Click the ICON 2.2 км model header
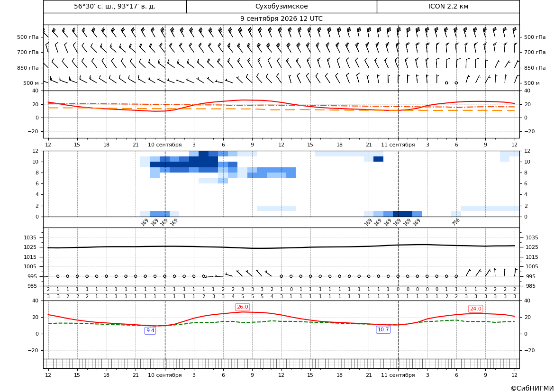The height and width of the screenshot is (392, 554). coord(448,6)
